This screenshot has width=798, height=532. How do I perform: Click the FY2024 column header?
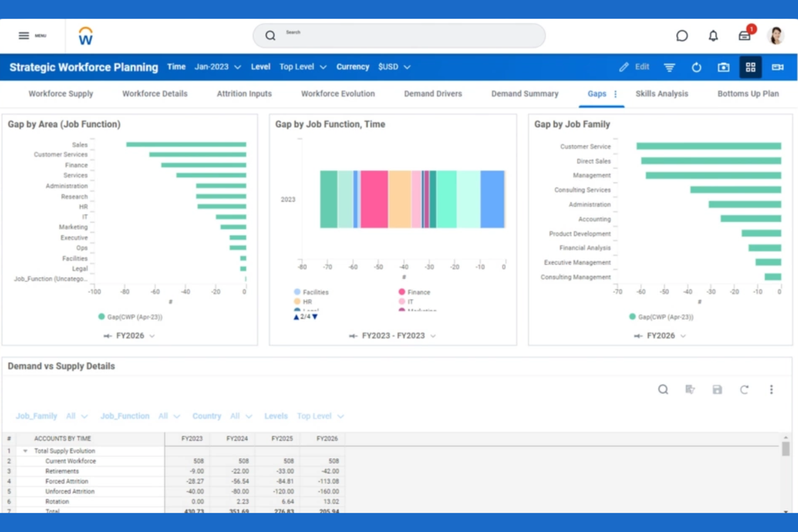tap(237, 439)
